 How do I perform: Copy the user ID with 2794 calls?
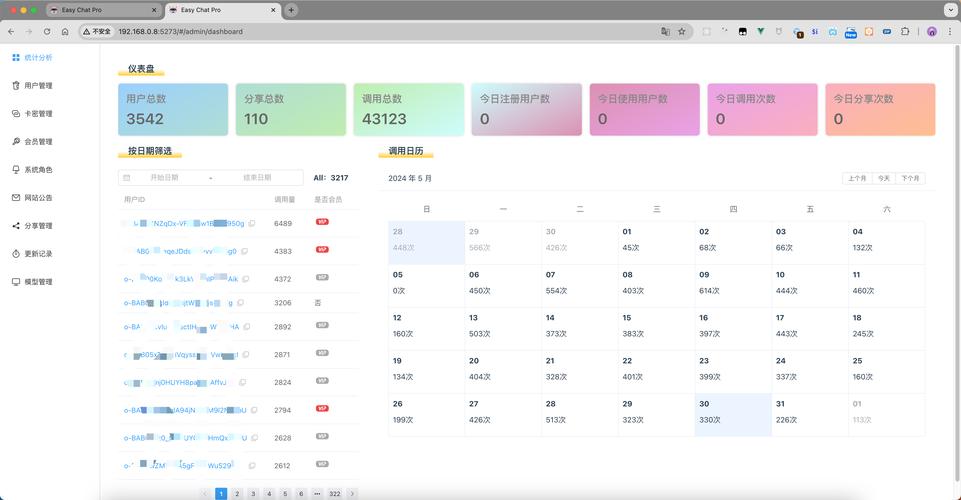[254, 411]
